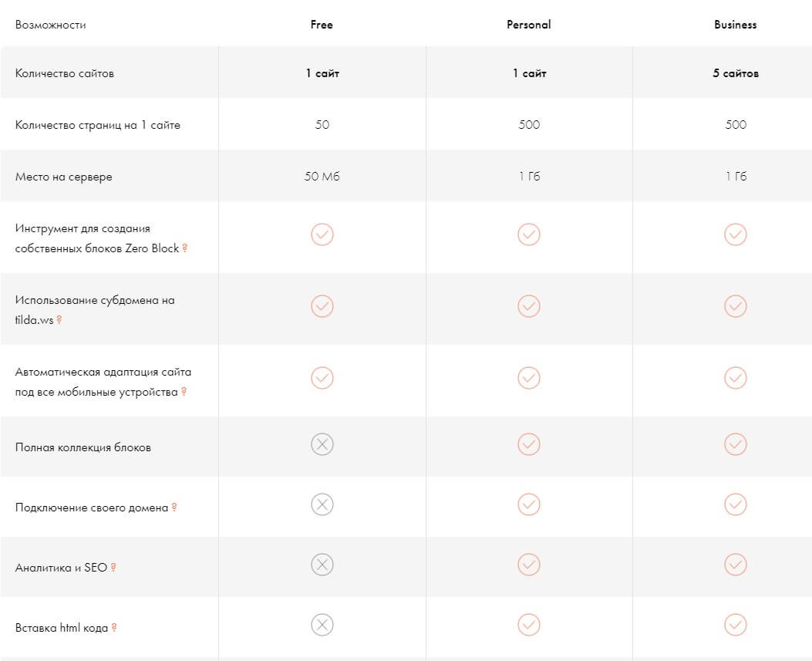Viewport: 812px width, 661px height.
Task: Click the Business checkmark for mobile adaptation row
Action: [736, 378]
